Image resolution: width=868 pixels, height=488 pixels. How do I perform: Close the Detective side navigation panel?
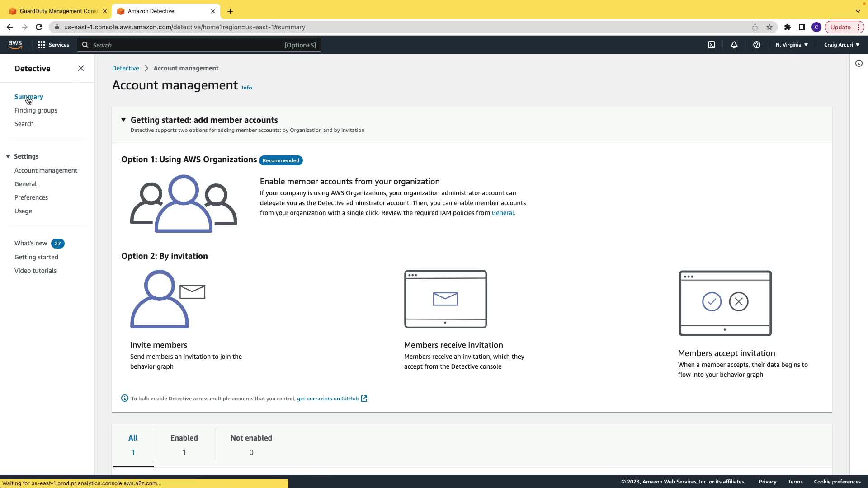[x=81, y=68]
